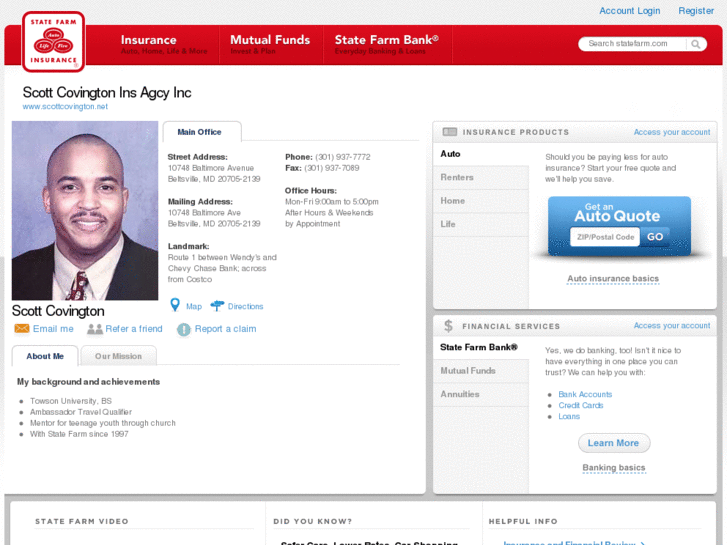Focus the ZIP/Postal Code field

[x=605, y=237]
